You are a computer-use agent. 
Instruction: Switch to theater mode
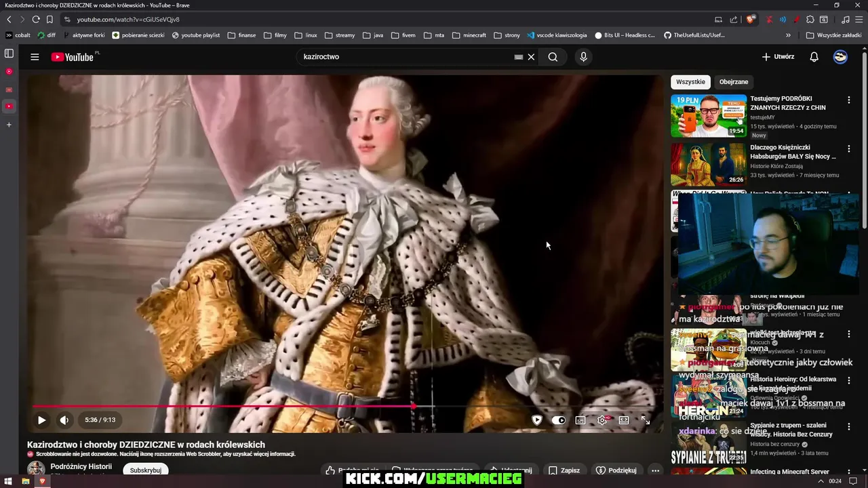tap(624, 420)
